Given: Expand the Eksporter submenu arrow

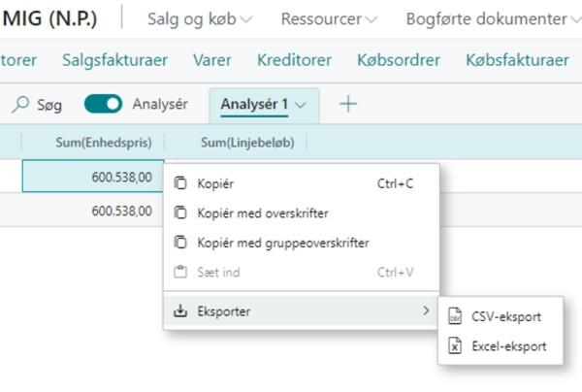Looking at the screenshot, I should tap(426, 310).
